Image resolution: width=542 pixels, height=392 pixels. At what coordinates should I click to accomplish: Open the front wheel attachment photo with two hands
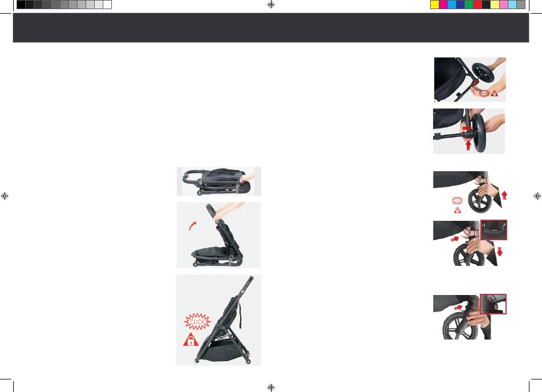(x=470, y=79)
